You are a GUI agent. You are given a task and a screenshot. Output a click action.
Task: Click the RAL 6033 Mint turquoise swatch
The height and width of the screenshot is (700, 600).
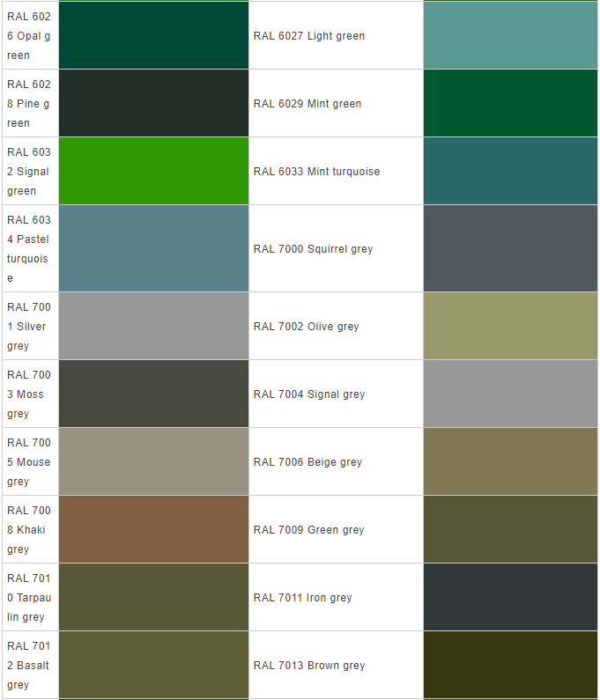point(510,171)
